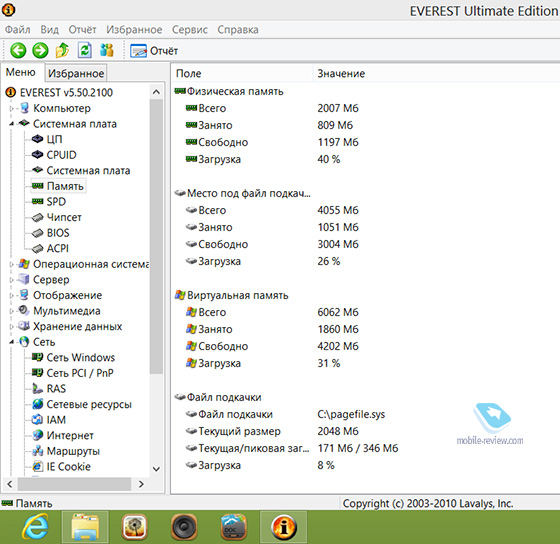Click the horizontal scrollbar right arrow
The image size is (560, 544).
pyautogui.click(x=141, y=484)
